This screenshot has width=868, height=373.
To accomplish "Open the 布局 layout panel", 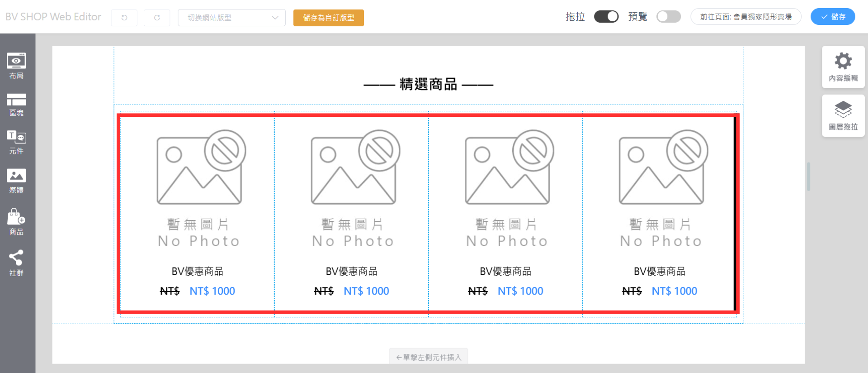I will [16, 66].
